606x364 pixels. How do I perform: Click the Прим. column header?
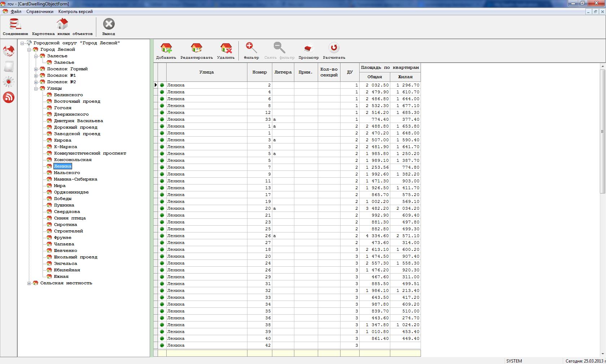click(306, 72)
